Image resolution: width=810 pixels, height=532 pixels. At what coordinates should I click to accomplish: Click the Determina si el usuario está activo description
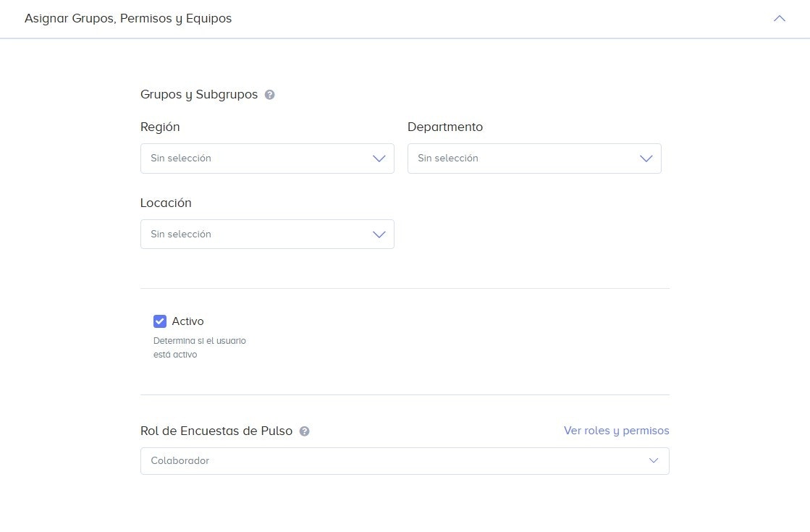pos(199,347)
